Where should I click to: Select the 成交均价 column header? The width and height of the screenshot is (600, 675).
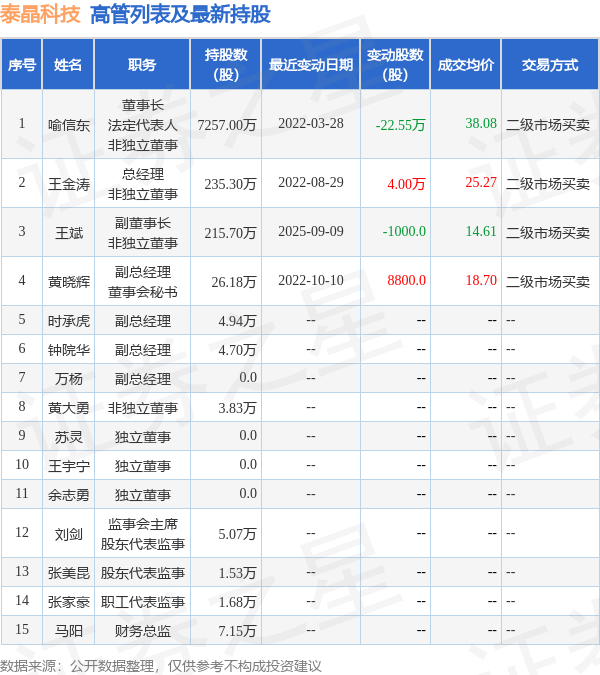tap(466, 65)
